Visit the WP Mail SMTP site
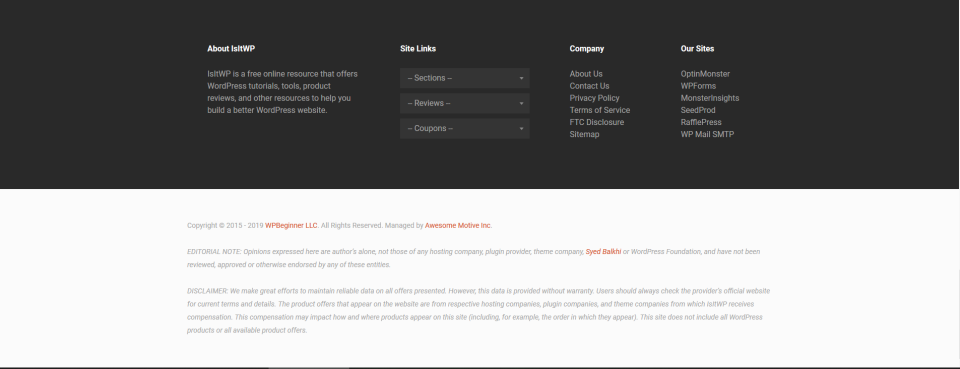960x369 pixels. click(707, 135)
